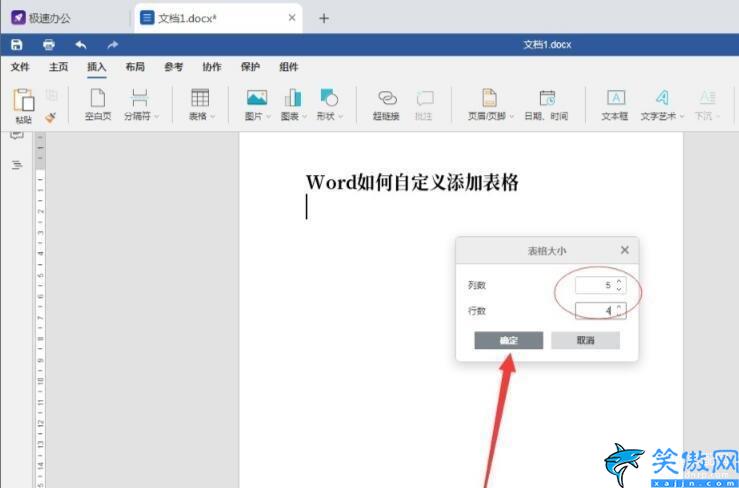Click the 图片 (picture) icon
This screenshot has height=488, width=739.
257,98
